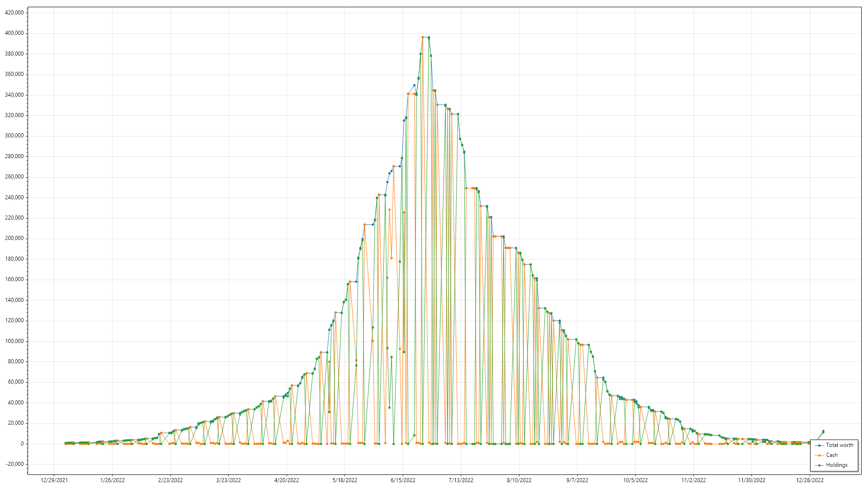Click the 100,000 y-axis label

coord(14,341)
